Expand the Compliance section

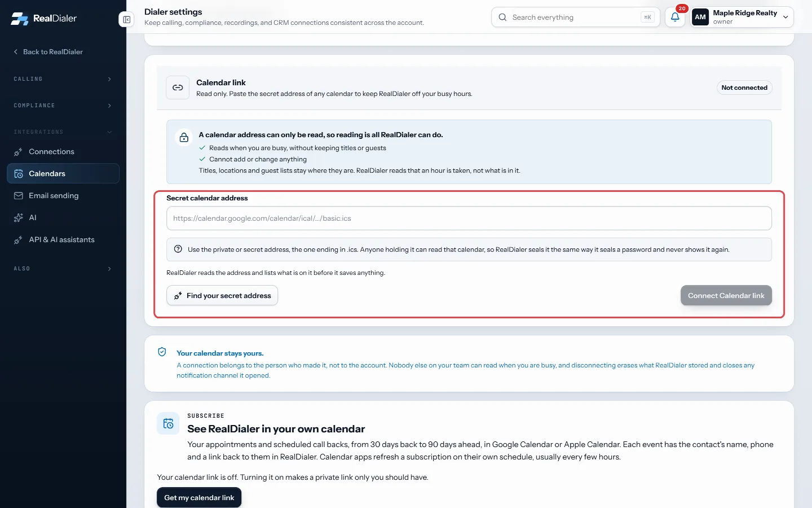coord(63,106)
